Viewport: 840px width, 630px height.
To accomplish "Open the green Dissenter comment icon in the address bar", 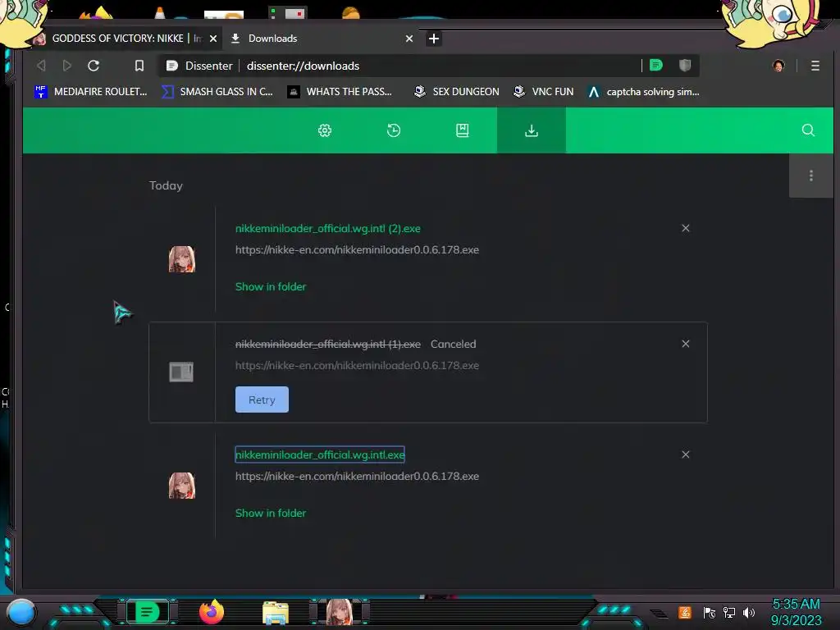I will pos(656,66).
